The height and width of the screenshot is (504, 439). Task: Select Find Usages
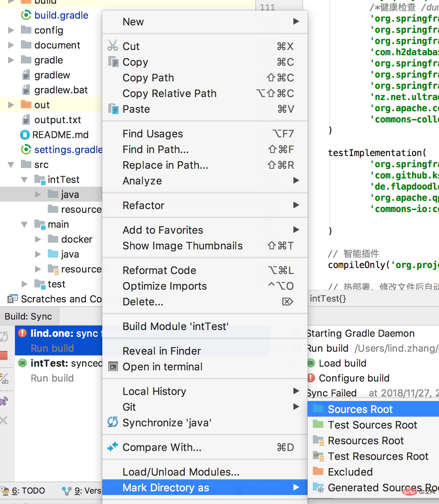(205, 134)
